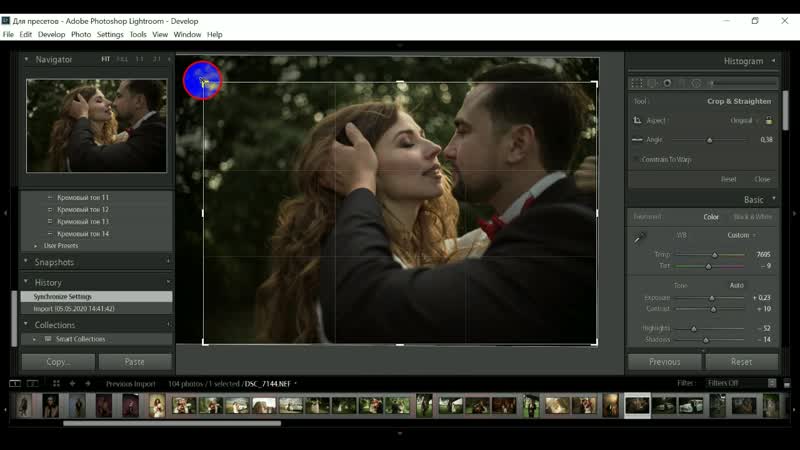This screenshot has width=800, height=450.
Task: Click the Copy... button
Action: (x=58, y=362)
